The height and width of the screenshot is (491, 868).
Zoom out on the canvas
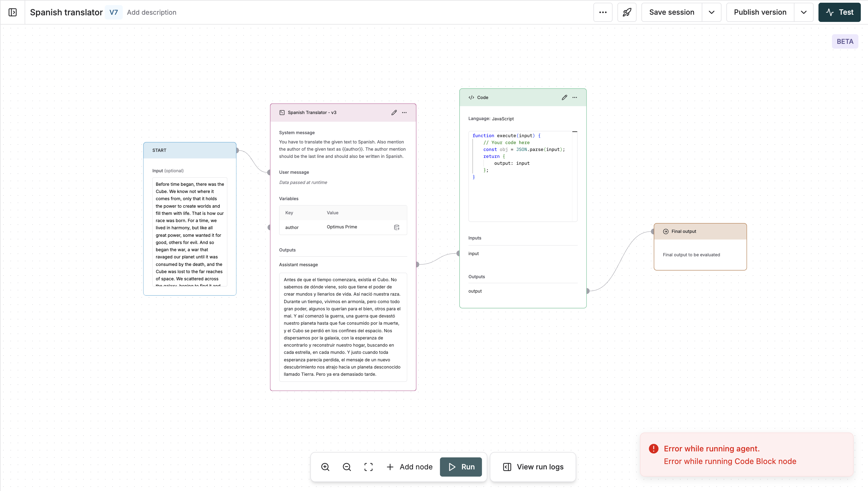(347, 467)
